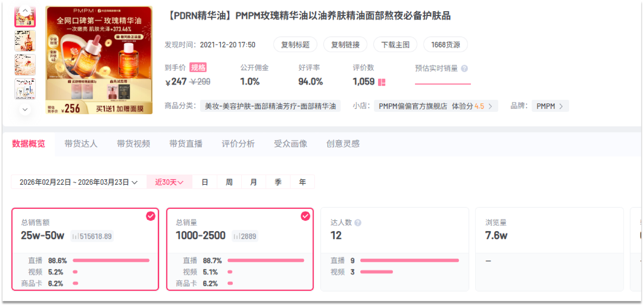The width and height of the screenshot is (644, 306).
Task: Click help icon beside 达人数
Action: pos(358,222)
